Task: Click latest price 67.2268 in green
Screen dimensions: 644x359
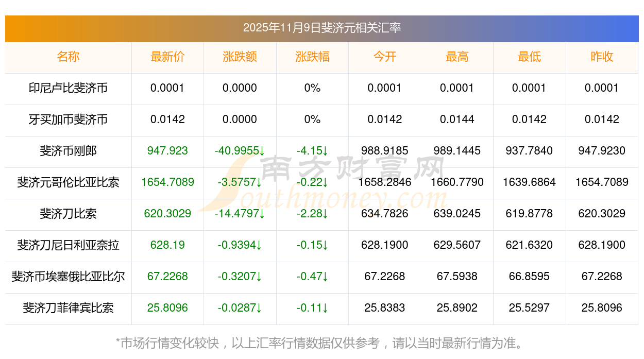Action: click(x=167, y=277)
